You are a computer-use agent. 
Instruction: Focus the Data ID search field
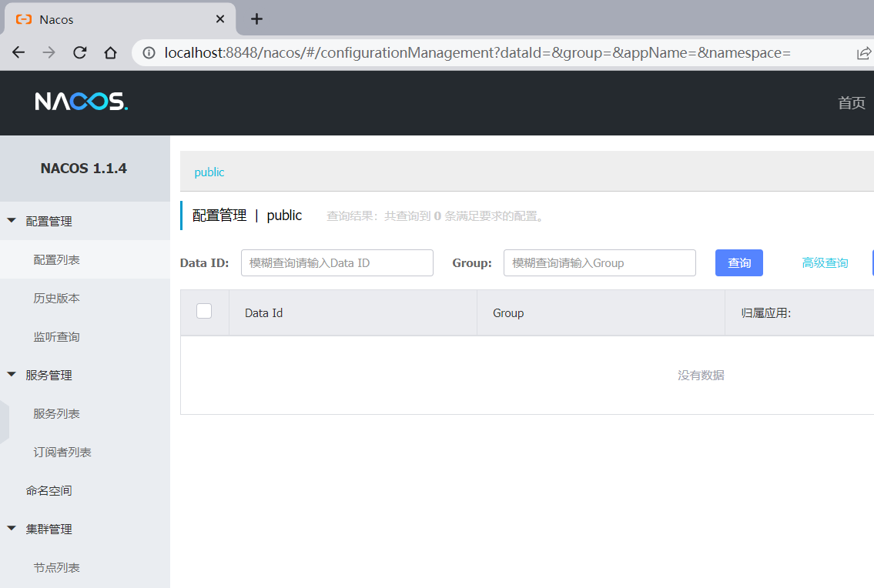[x=337, y=263]
